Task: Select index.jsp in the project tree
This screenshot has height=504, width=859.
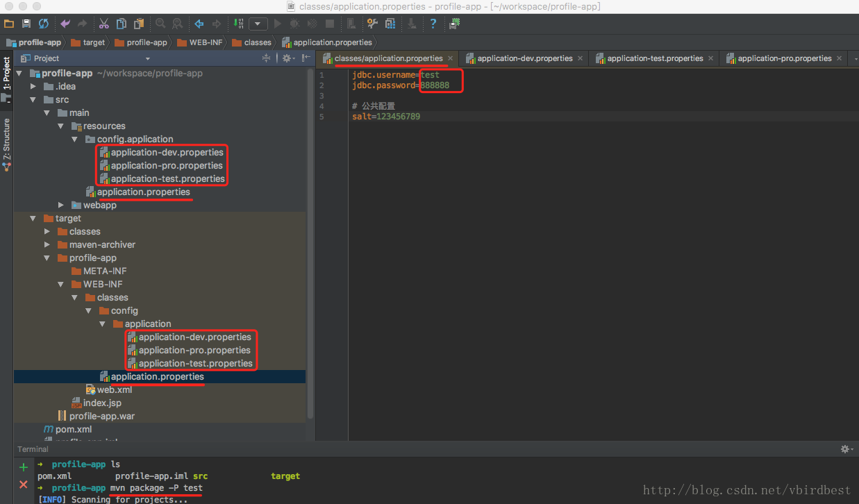Action: (96, 403)
